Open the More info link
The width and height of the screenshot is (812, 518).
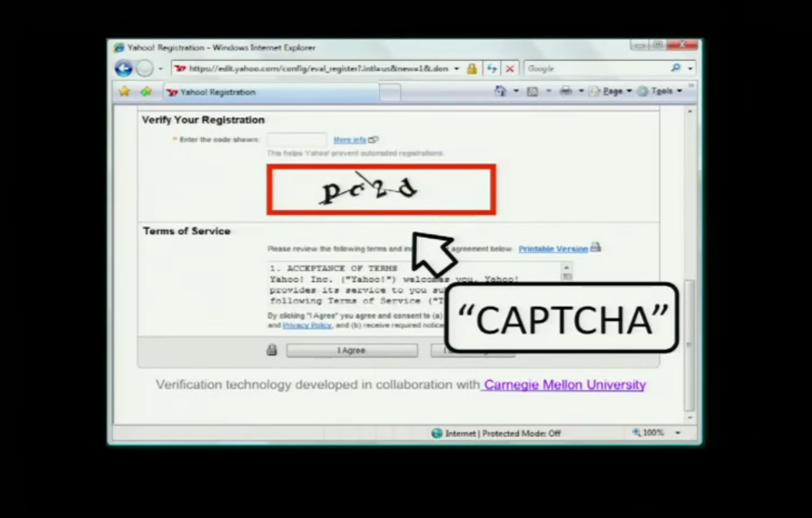(x=350, y=140)
